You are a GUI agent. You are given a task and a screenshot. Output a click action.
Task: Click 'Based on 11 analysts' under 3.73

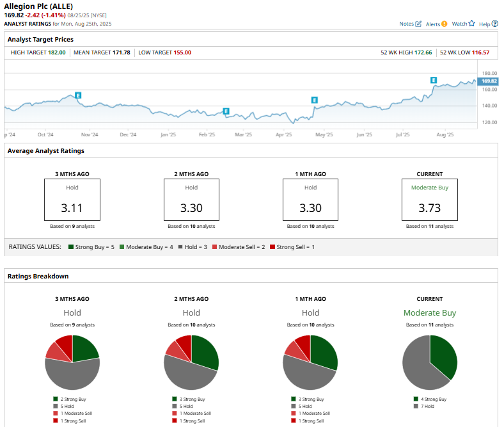point(430,226)
